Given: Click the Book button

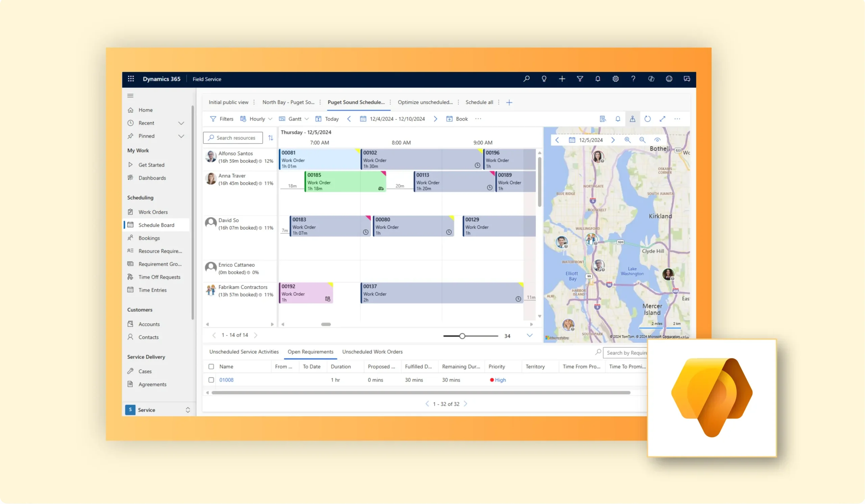Looking at the screenshot, I should tap(457, 119).
